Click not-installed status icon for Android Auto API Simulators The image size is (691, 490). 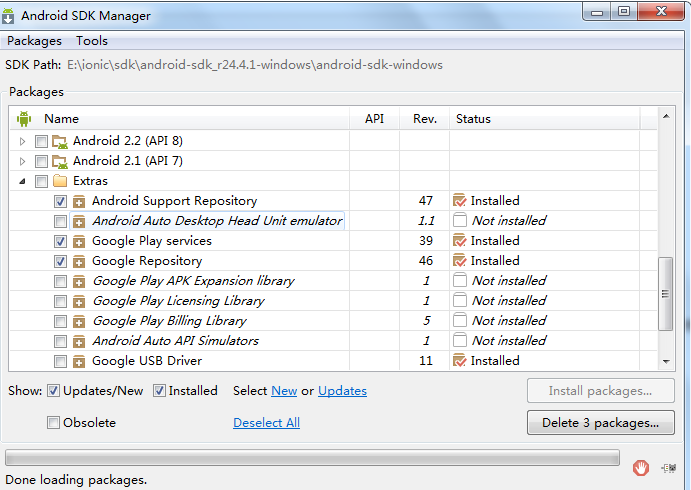click(460, 340)
